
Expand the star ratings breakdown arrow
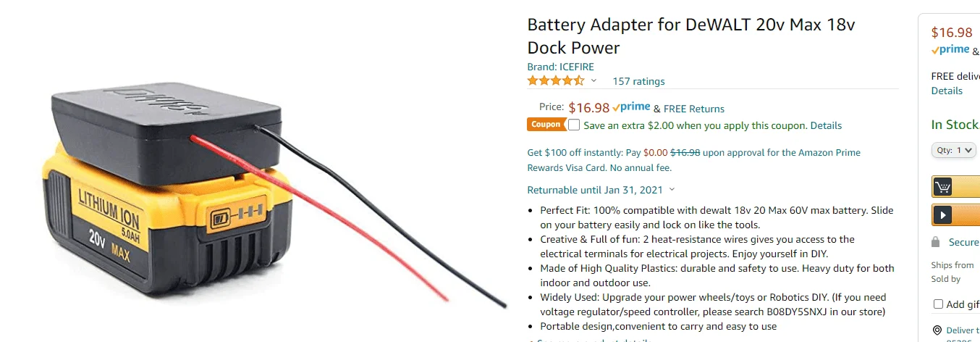pos(594,81)
